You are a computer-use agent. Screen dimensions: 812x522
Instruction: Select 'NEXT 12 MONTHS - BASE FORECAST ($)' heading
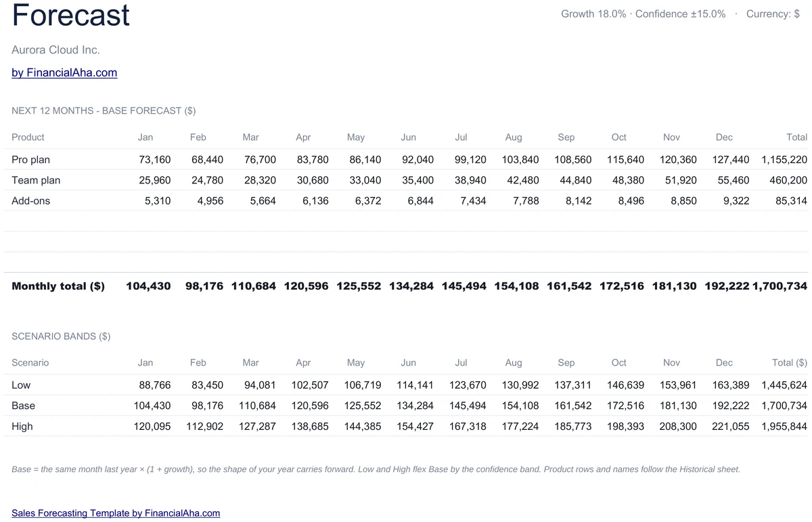coord(104,110)
